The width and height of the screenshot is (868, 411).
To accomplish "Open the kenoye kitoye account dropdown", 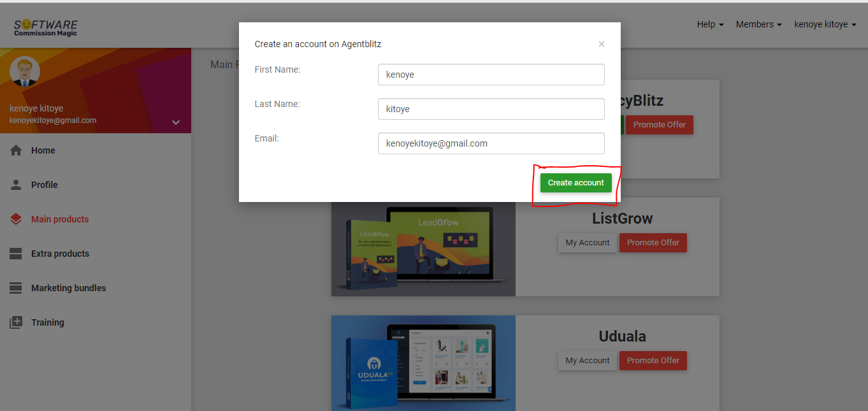I will tap(825, 24).
